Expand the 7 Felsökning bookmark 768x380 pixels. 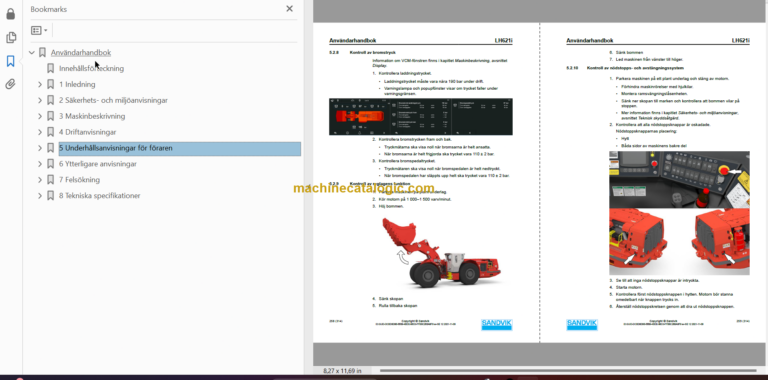[40, 180]
